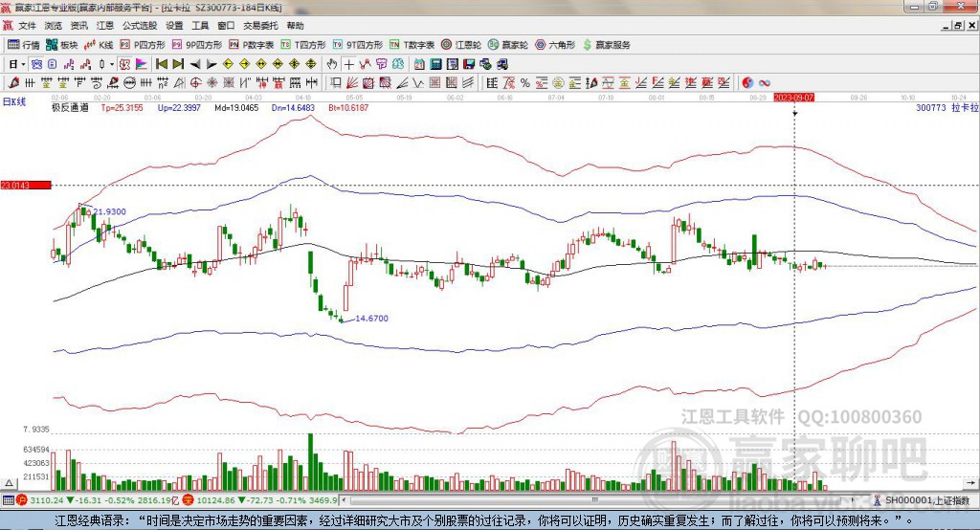The width and height of the screenshot is (980, 530).
Task: Click the Dn=14.6483 value
Action: (x=293, y=108)
